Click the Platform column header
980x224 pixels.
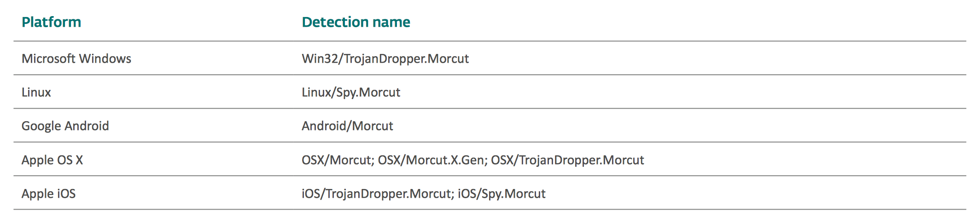(51, 22)
